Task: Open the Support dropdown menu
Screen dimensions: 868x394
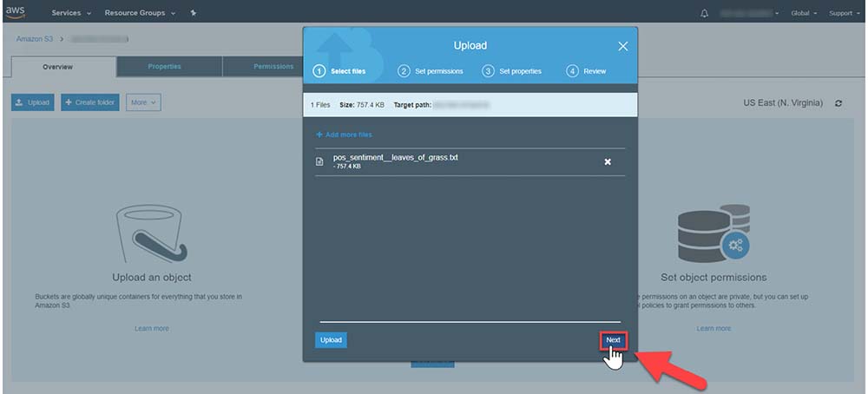Action: click(844, 13)
